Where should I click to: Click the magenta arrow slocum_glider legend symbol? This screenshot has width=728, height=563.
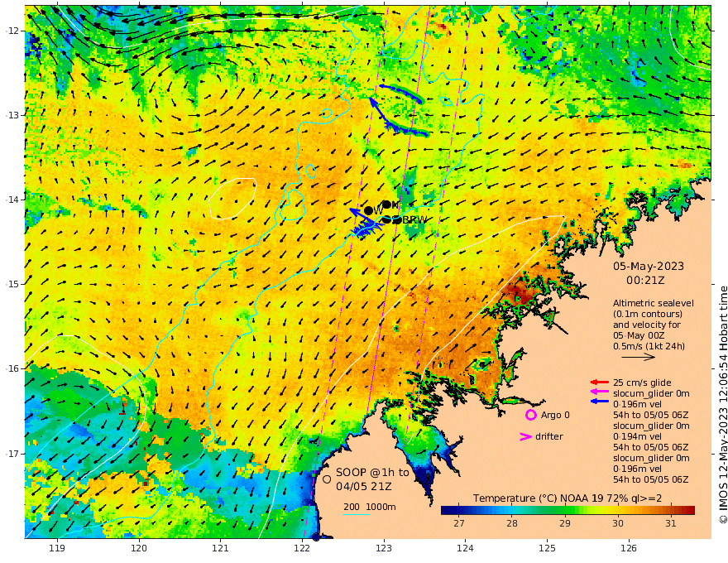coord(600,392)
